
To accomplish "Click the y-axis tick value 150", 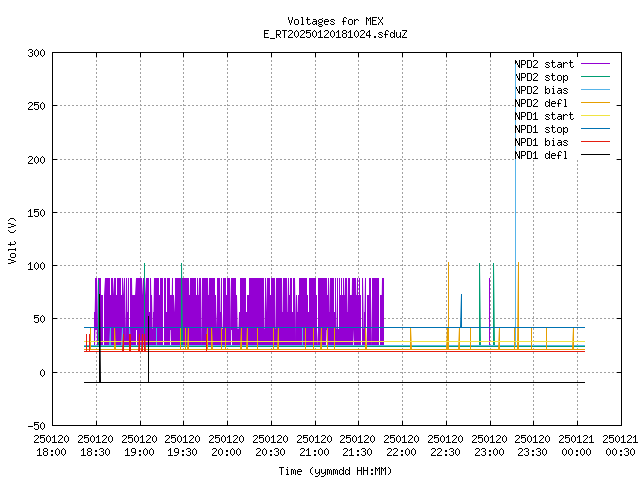I will coord(36,213).
